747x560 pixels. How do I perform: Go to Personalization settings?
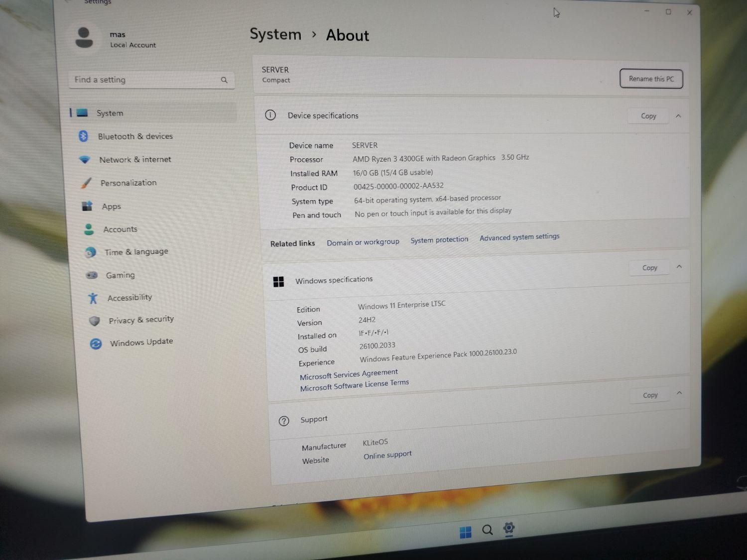click(128, 183)
